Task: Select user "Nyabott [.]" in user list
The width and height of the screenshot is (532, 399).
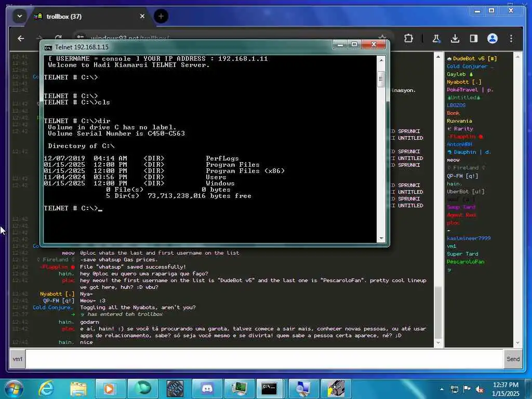Action: [x=464, y=82]
